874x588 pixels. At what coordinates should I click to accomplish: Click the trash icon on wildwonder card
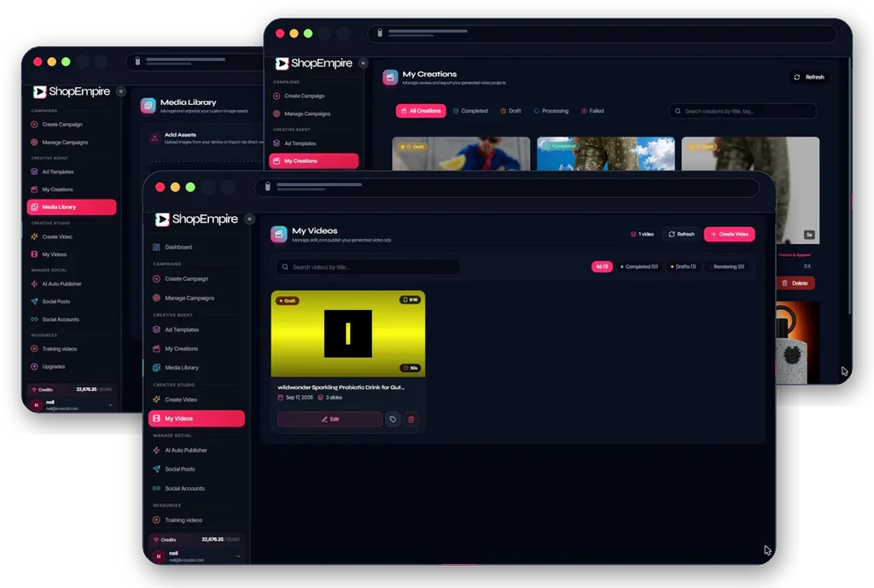pos(411,419)
